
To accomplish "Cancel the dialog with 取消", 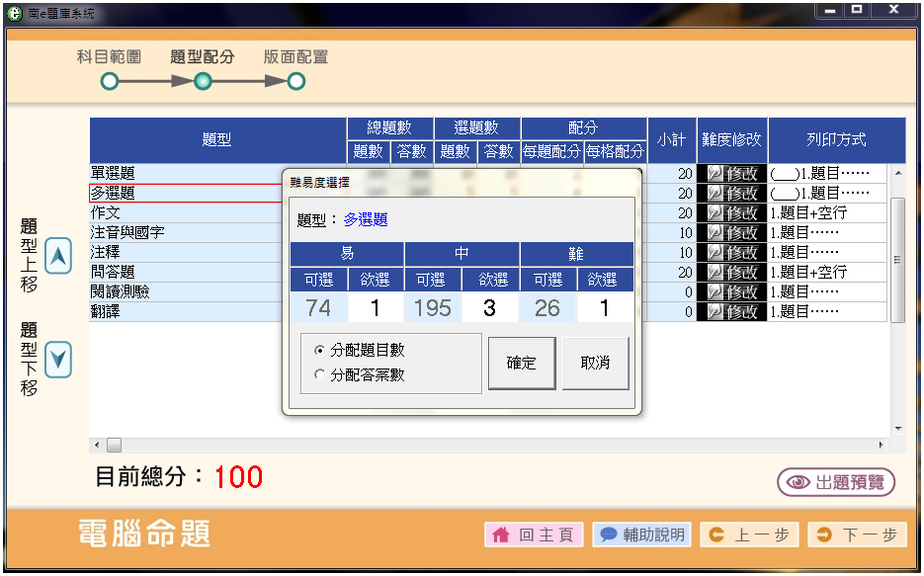I will click(x=596, y=363).
